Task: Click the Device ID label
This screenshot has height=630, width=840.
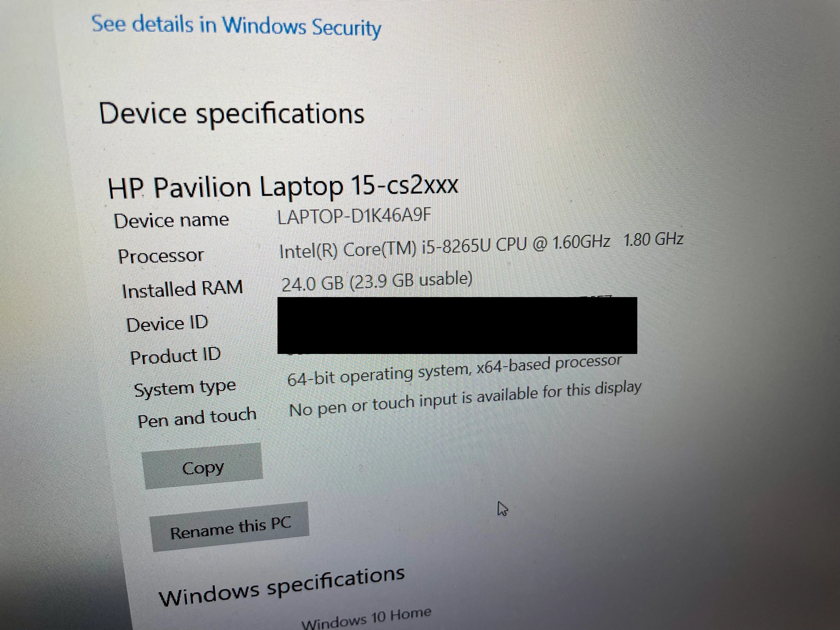Action: pos(167,324)
